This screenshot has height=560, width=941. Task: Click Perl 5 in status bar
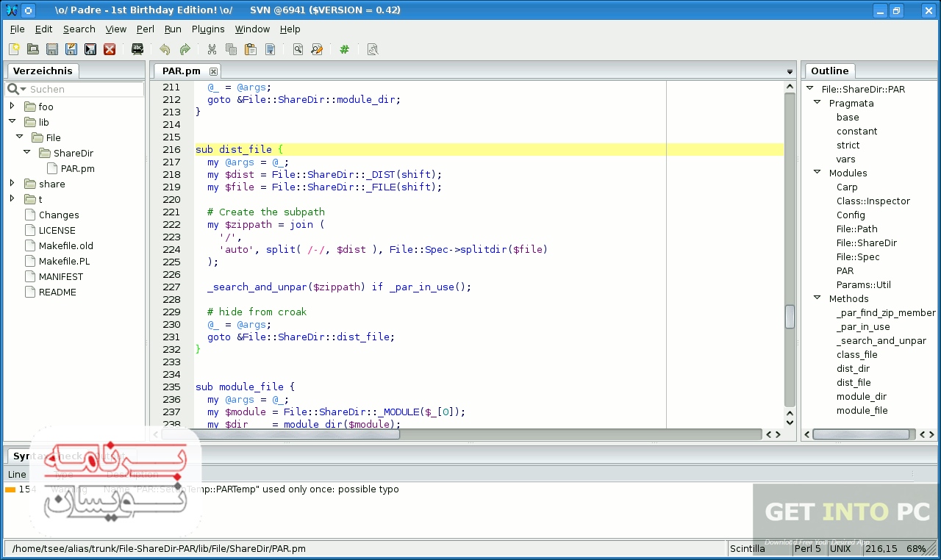point(808,548)
